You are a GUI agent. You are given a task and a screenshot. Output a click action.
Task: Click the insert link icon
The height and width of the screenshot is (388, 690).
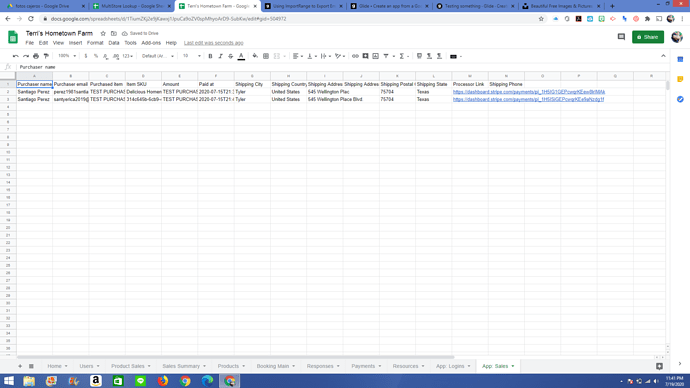[355, 56]
